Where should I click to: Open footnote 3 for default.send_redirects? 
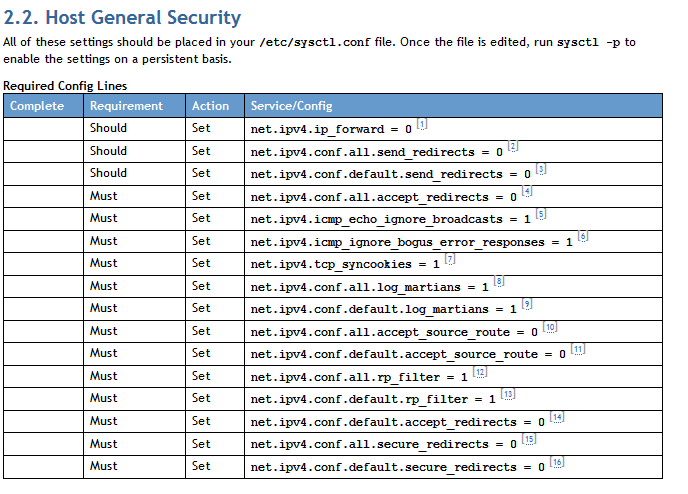[x=541, y=170]
